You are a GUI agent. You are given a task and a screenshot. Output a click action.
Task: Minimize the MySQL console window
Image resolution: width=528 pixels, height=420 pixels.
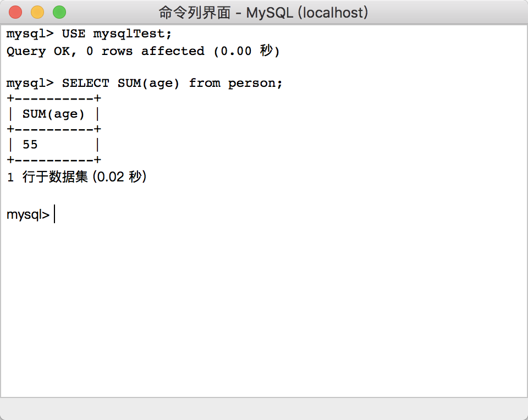pos(37,12)
